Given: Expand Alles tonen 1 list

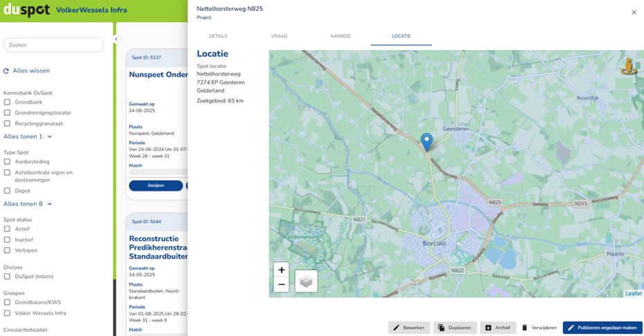Looking at the screenshot, I should point(27,136).
